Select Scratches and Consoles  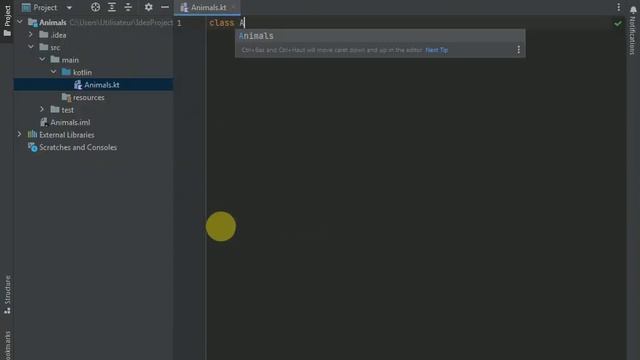pos(93,147)
